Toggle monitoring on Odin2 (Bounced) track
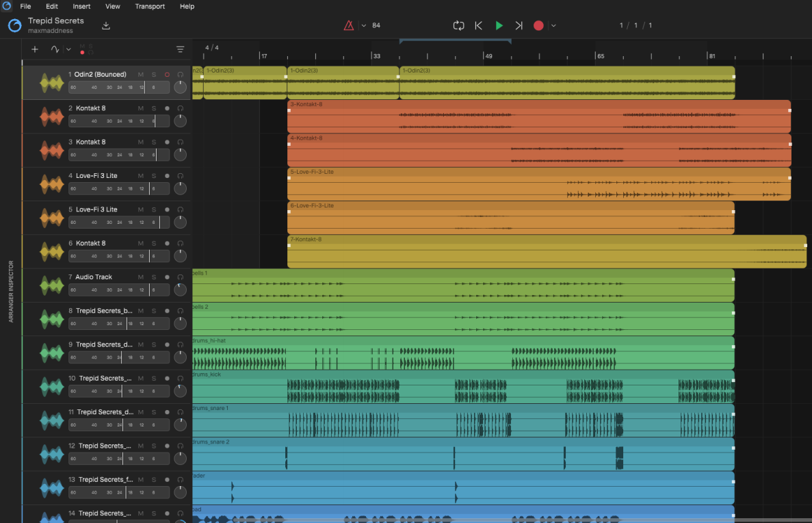The width and height of the screenshot is (812, 523). (180, 75)
